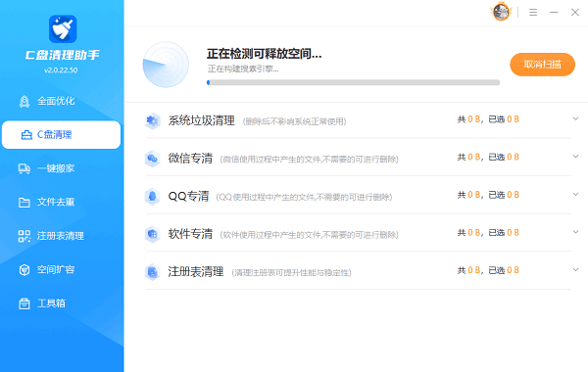Screen dimensions: 588x372
Task: Click the 系统垃圾清理 title text
Action: coord(201,120)
